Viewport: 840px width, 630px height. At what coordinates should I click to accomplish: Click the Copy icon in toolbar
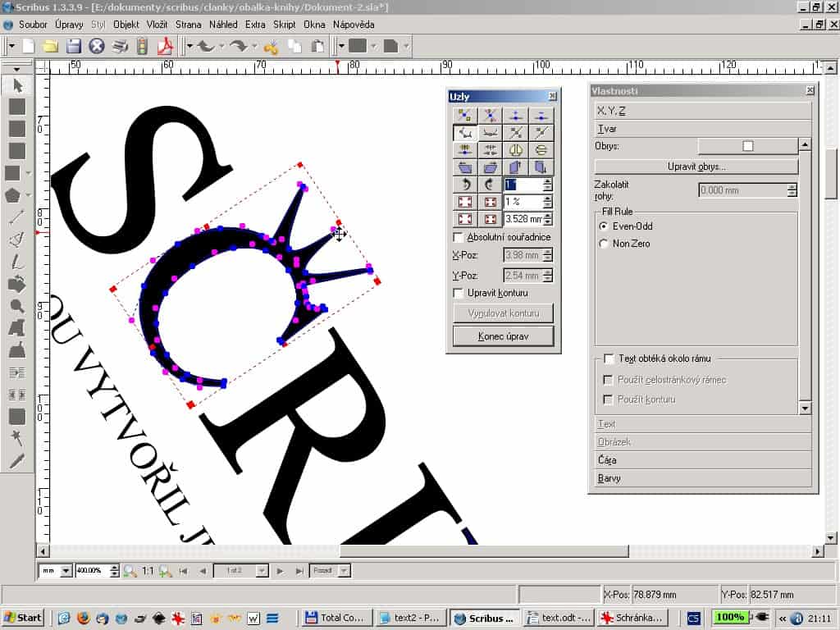pos(294,47)
